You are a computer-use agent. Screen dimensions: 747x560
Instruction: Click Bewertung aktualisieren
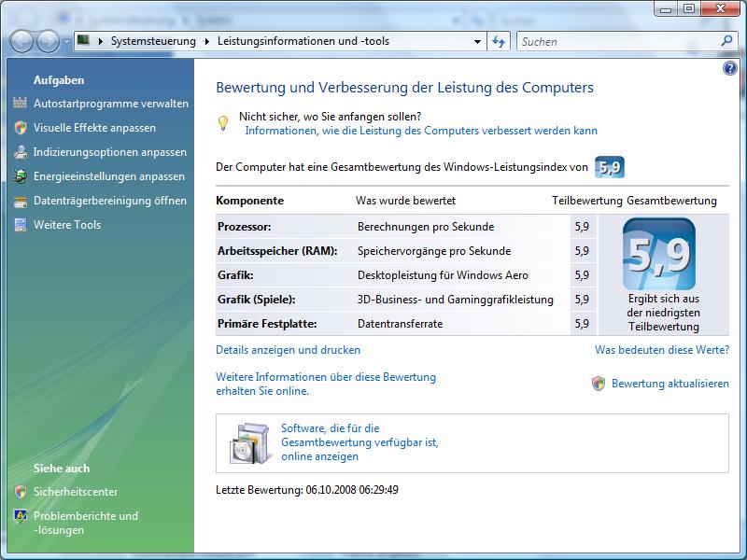pos(670,384)
